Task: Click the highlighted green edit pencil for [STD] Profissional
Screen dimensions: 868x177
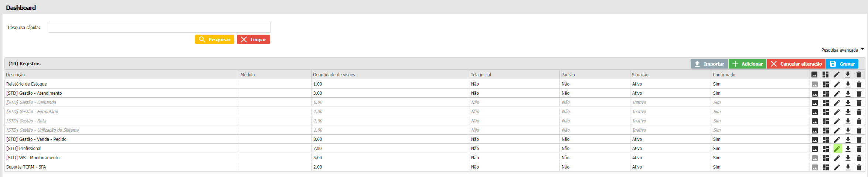Action: 837,149
